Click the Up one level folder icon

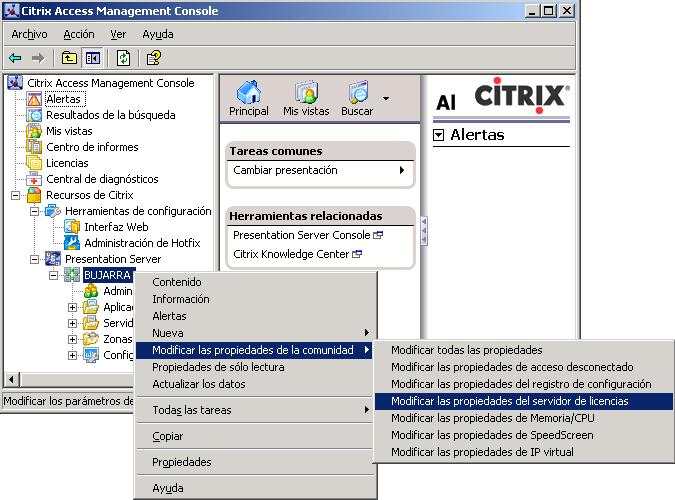(x=69, y=58)
